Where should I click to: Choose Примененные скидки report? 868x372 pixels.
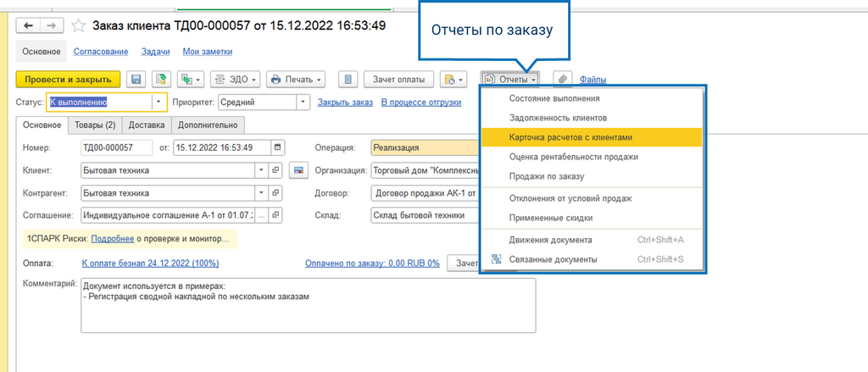[x=592, y=218]
